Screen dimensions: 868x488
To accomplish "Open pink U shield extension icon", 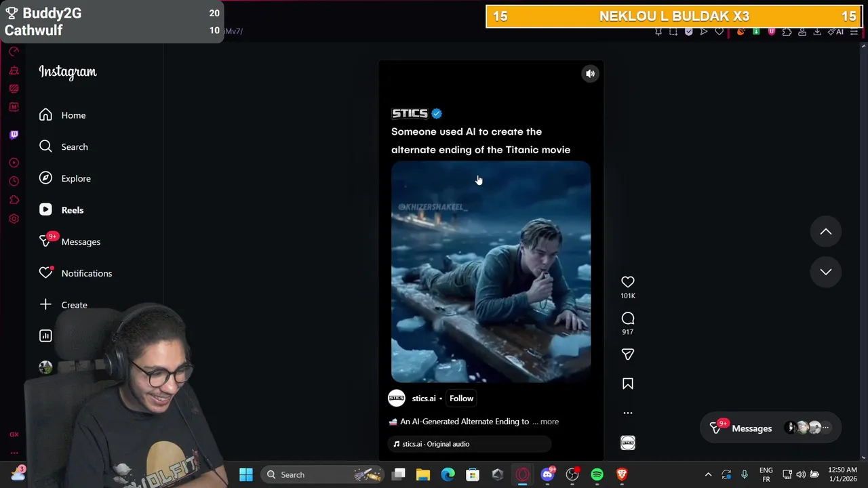I will click(x=772, y=32).
